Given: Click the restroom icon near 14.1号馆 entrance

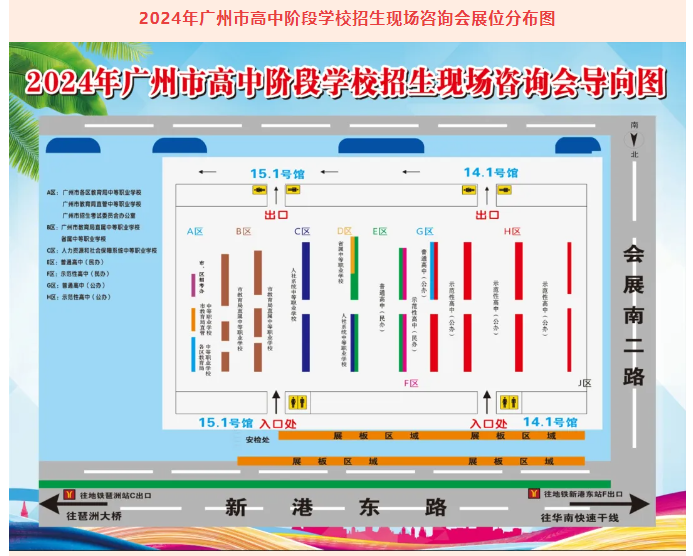Looking at the screenshot, I should 508,401.
